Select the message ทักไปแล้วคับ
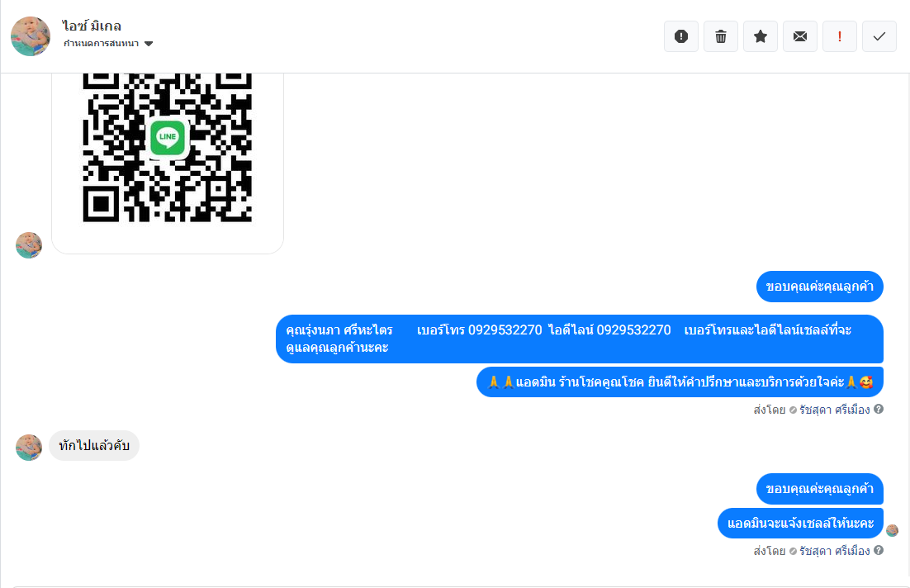910x588 pixels. (x=94, y=446)
